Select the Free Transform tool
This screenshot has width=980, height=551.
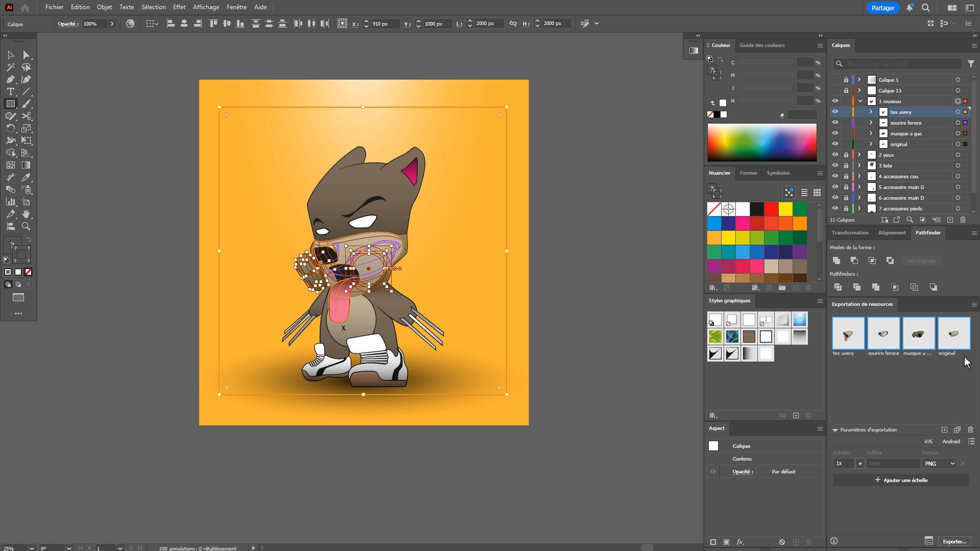27,140
